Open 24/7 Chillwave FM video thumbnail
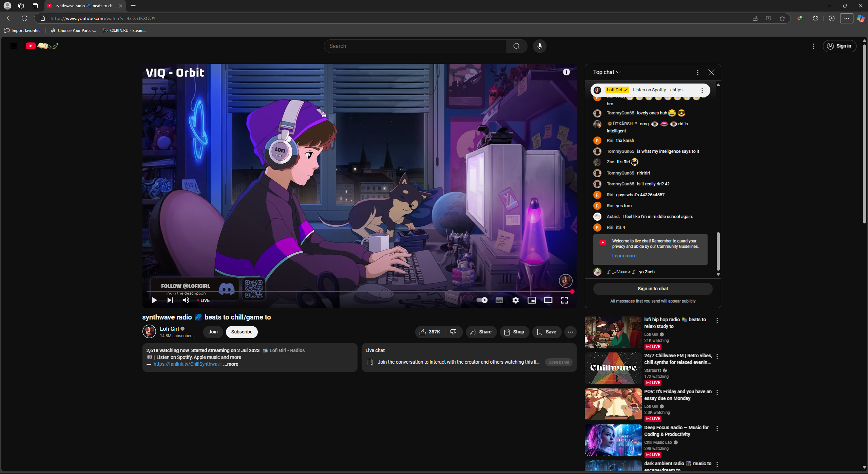Screen dimensions: 868x474 pyautogui.click(x=613, y=368)
